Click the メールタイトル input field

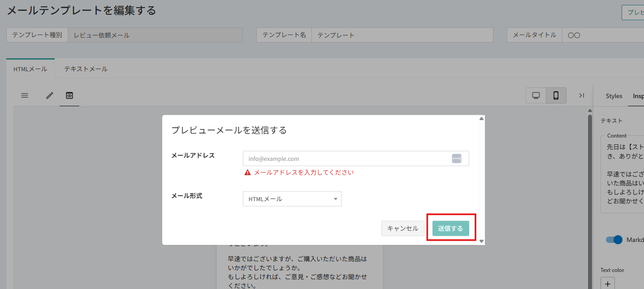(603, 35)
